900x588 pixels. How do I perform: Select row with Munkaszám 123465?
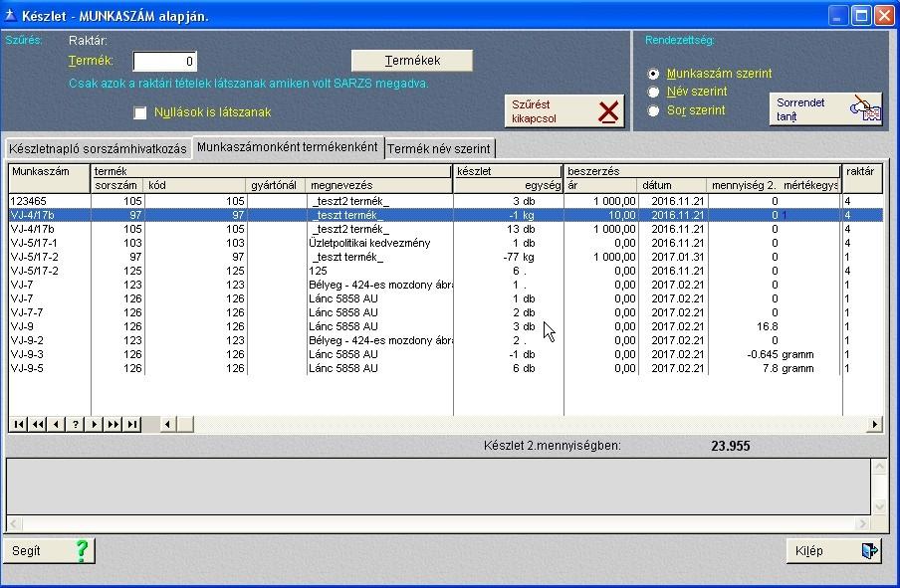445,201
